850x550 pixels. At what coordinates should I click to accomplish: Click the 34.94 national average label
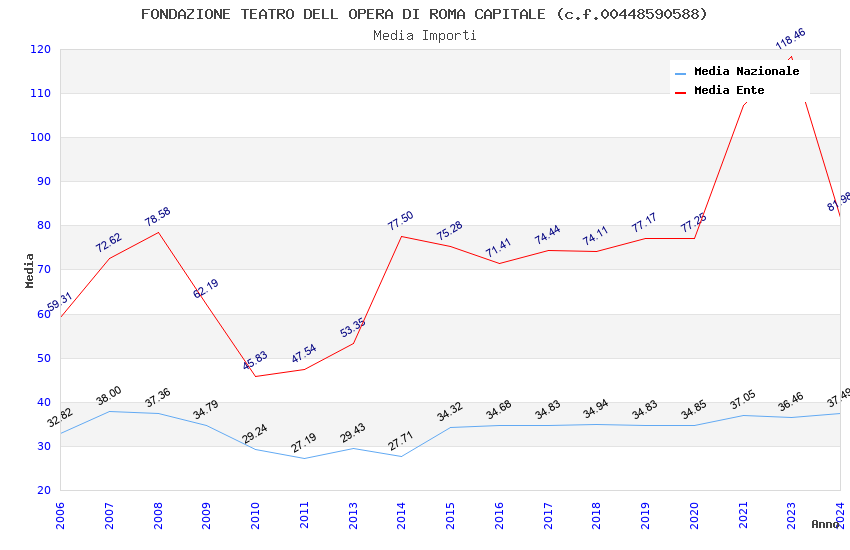click(596, 409)
